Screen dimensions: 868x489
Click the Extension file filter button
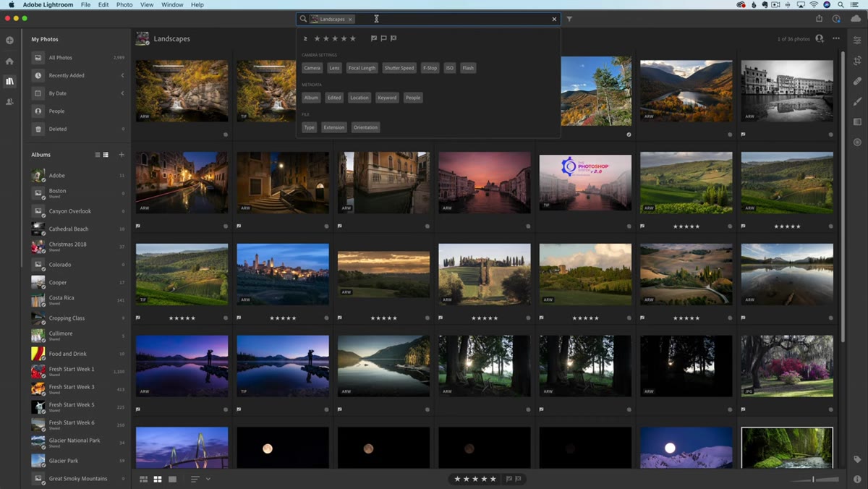(x=334, y=127)
